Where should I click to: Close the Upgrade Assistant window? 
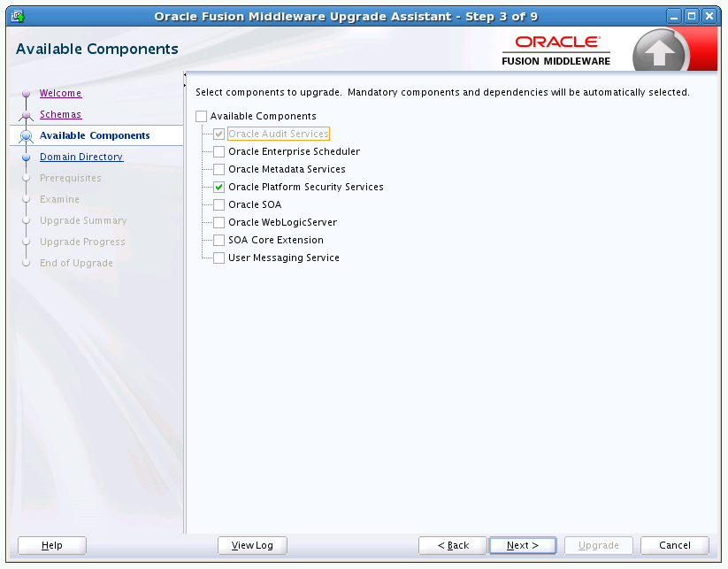coord(709,16)
